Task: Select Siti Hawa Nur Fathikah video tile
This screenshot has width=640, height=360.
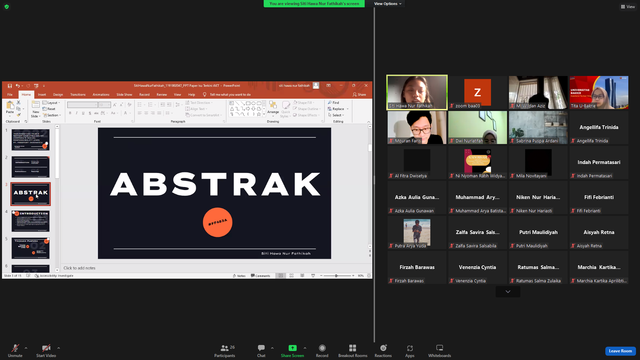Action: pos(417,92)
